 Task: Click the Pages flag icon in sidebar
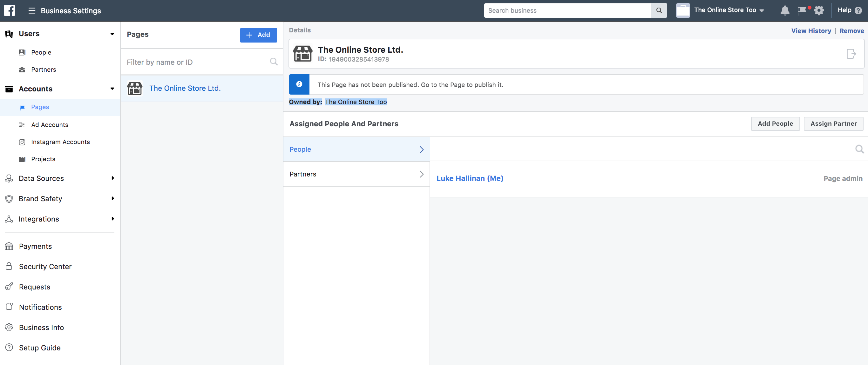click(22, 107)
